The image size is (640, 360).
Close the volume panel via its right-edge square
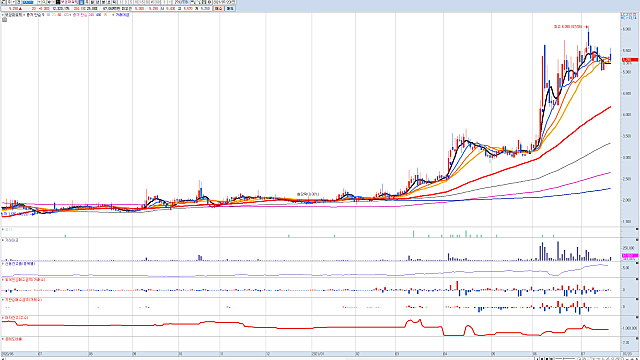(x=637, y=240)
